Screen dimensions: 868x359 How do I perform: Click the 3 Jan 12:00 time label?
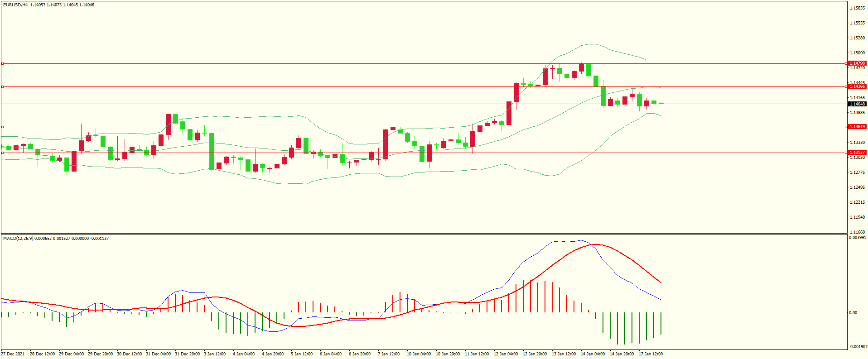point(215,354)
